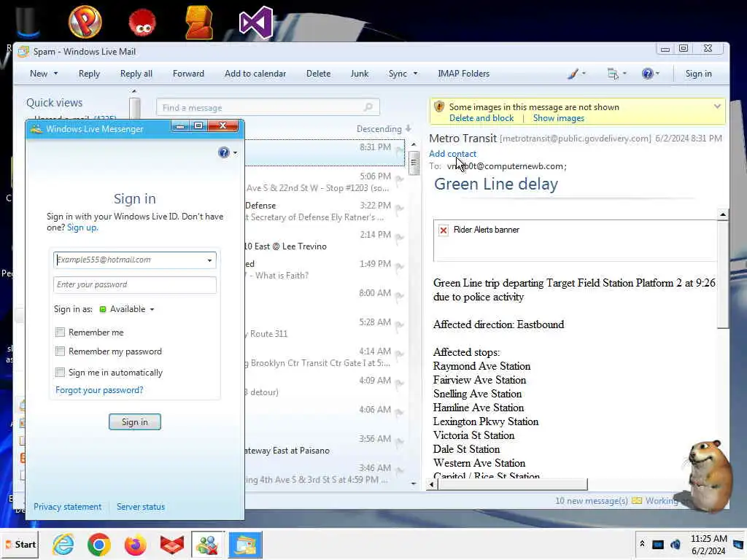This screenshot has width=747, height=560.
Task: Open the Peggle 'P' desktop icon
Action: pyautogui.click(x=85, y=21)
